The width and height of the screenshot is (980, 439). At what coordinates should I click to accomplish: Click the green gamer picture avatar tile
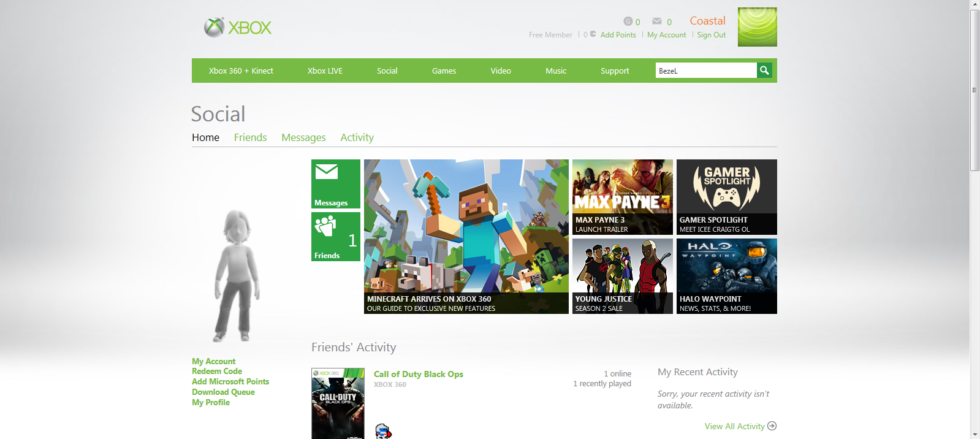(757, 27)
